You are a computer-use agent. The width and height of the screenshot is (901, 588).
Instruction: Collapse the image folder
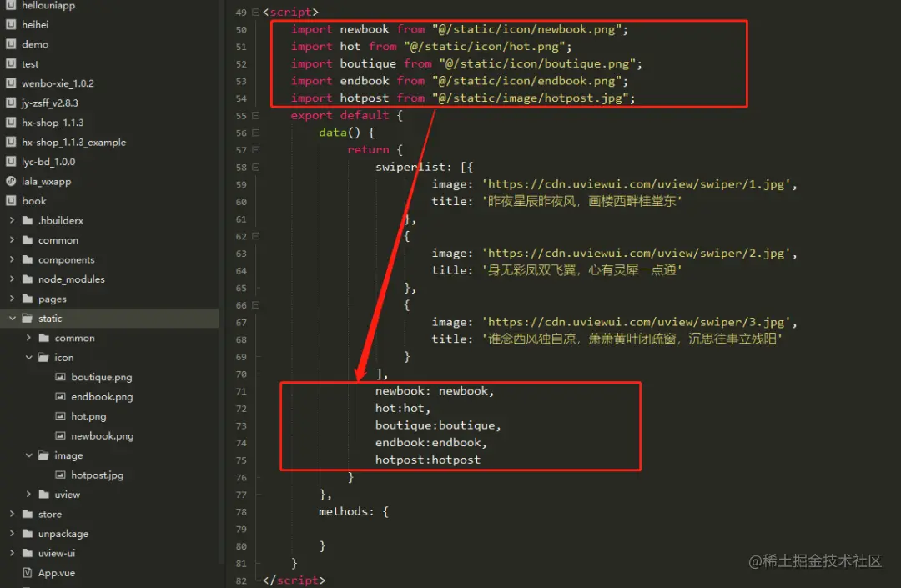[28, 455]
